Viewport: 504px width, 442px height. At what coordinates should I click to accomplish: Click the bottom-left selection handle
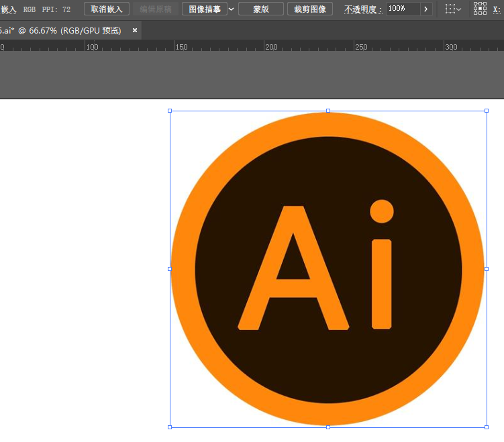[x=170, y=427]
